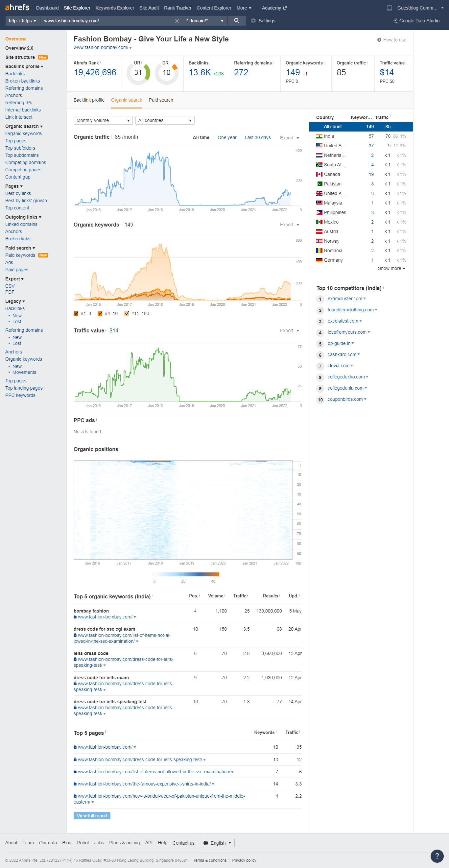Screen dimensions: 449x868
Task: Toggle the #1–3 positions checkbox
Action: click(x=76, y=313)
